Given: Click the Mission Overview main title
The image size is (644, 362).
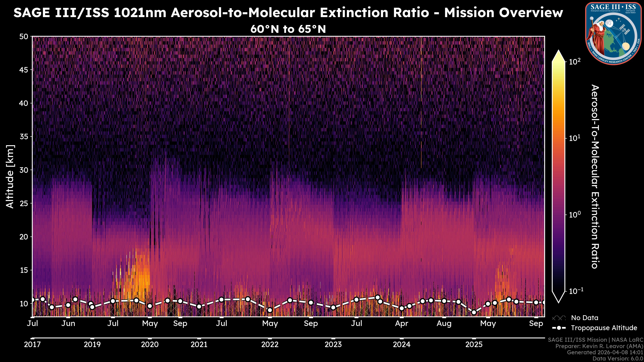Looking at the screenshot, I should tap(288, 13).
